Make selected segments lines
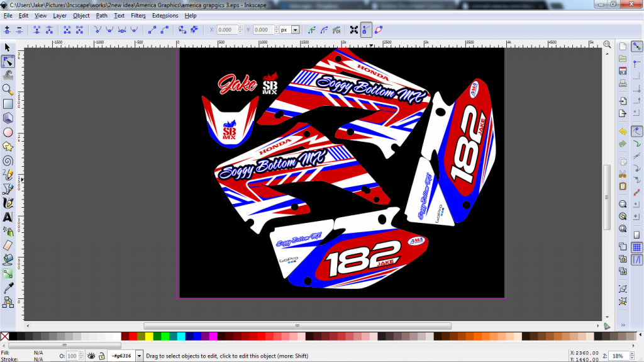Image resolution: width=644 pixels, height=362 pixels. point(152,30)
